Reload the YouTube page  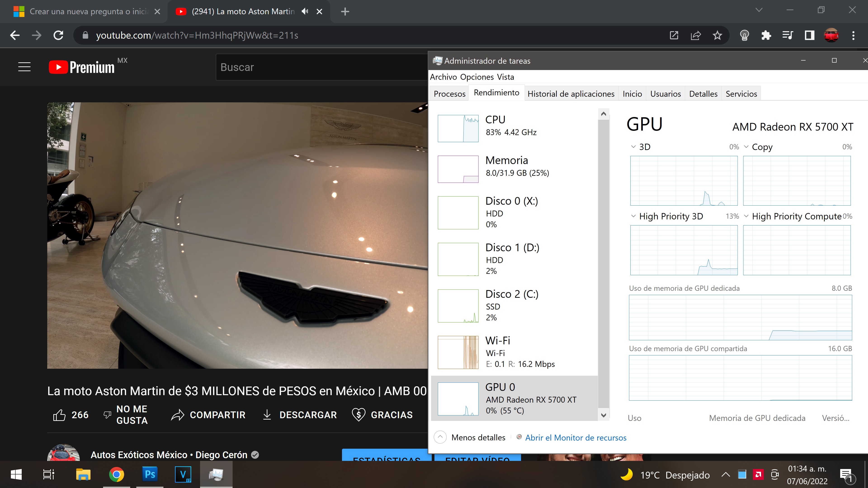[x=58, y=35]
